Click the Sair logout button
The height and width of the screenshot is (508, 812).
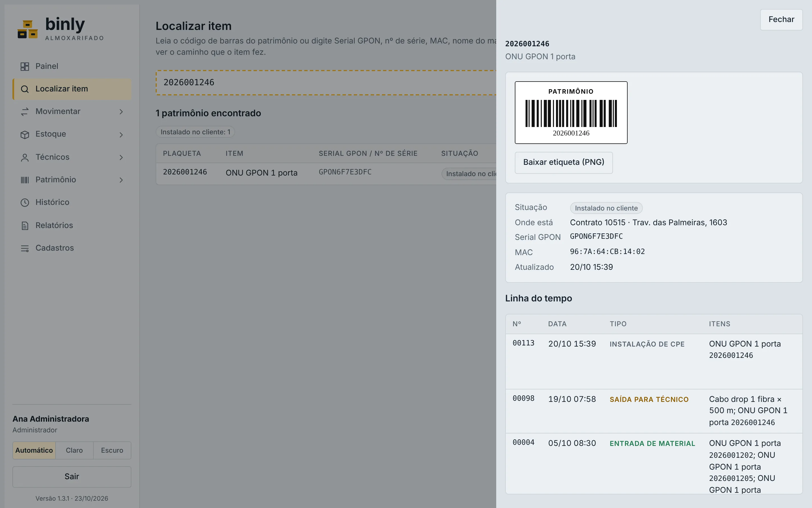coord(72,476)
